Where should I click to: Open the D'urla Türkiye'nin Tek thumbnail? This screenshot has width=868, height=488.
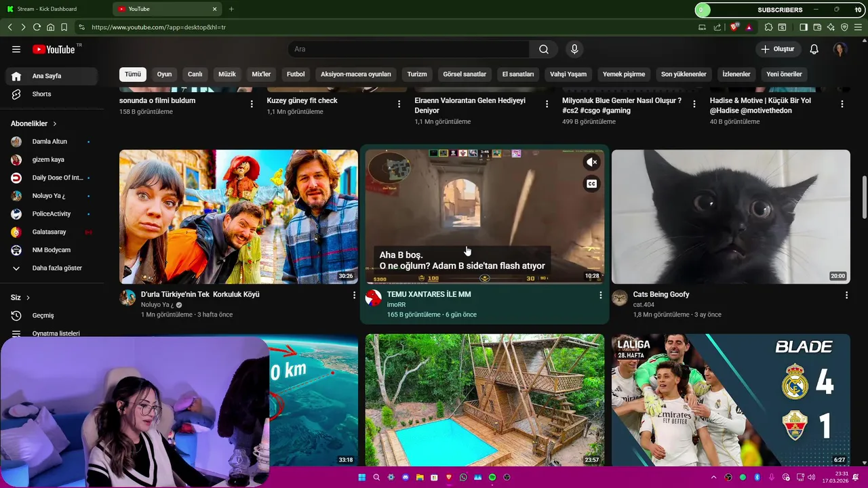238,216
